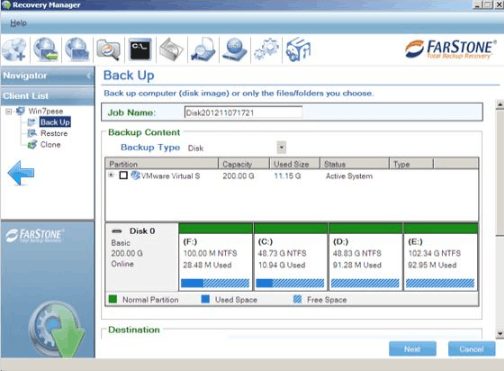This screenshot has width=504, height=371.
Task: Click the magnifier over folder search icon
Action: click(x=108, y=50)
